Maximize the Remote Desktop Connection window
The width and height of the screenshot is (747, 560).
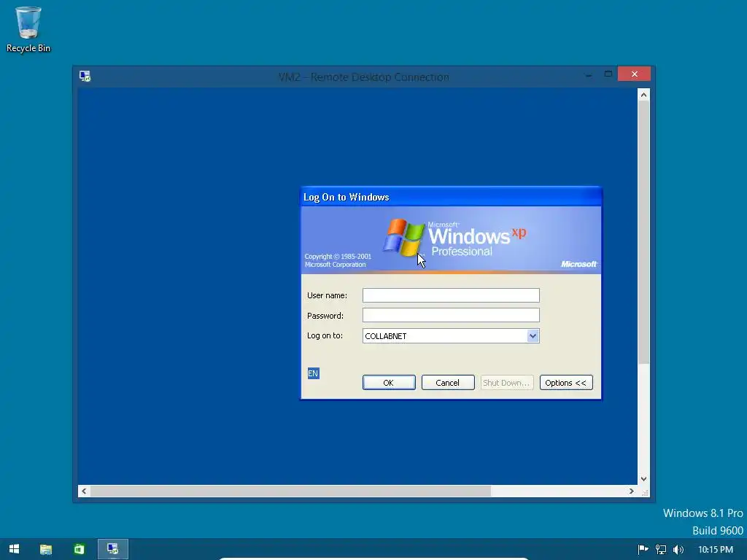coord(608,74)
